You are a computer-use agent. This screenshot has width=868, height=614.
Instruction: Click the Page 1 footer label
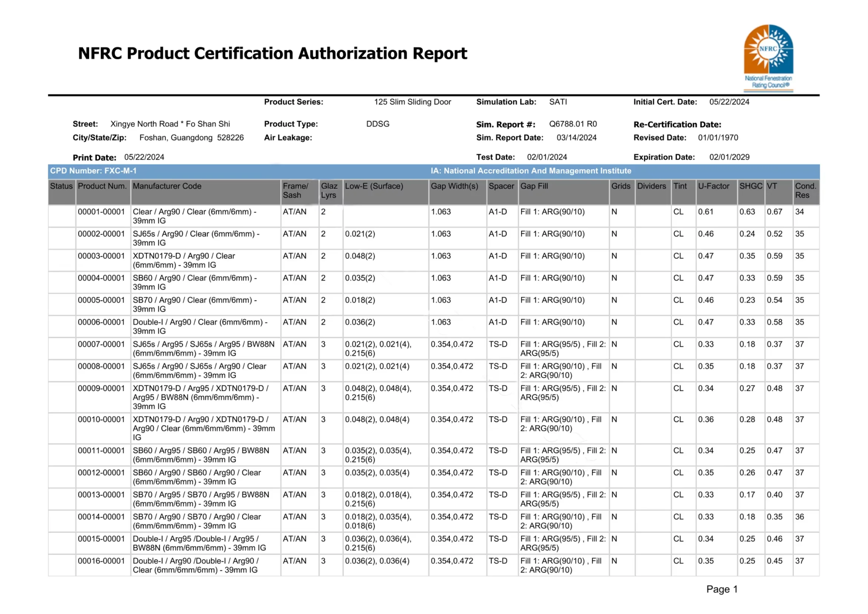[x=722, y=589]
